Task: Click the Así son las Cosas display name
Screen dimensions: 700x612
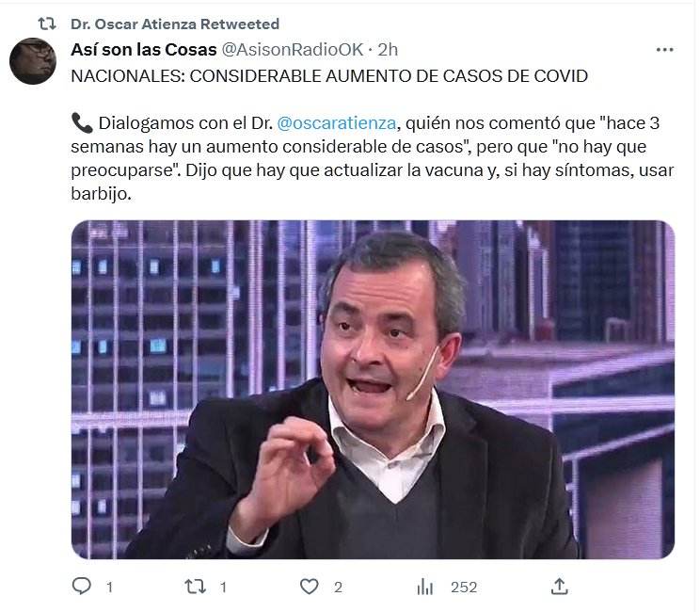Action: pos(144,50)
